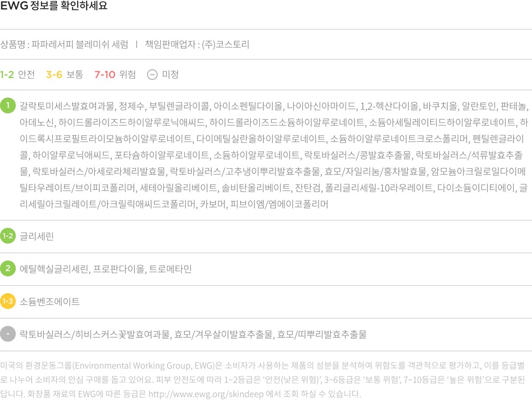Screen dimensions: 532x405
Task: Select the green '1-2 안전' legend label
Action: 17,74
